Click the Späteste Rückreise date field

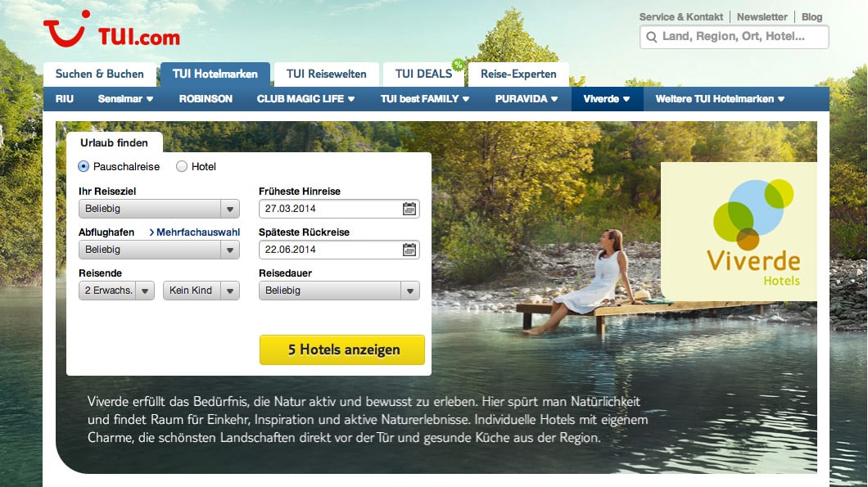[x=339, y=250]
